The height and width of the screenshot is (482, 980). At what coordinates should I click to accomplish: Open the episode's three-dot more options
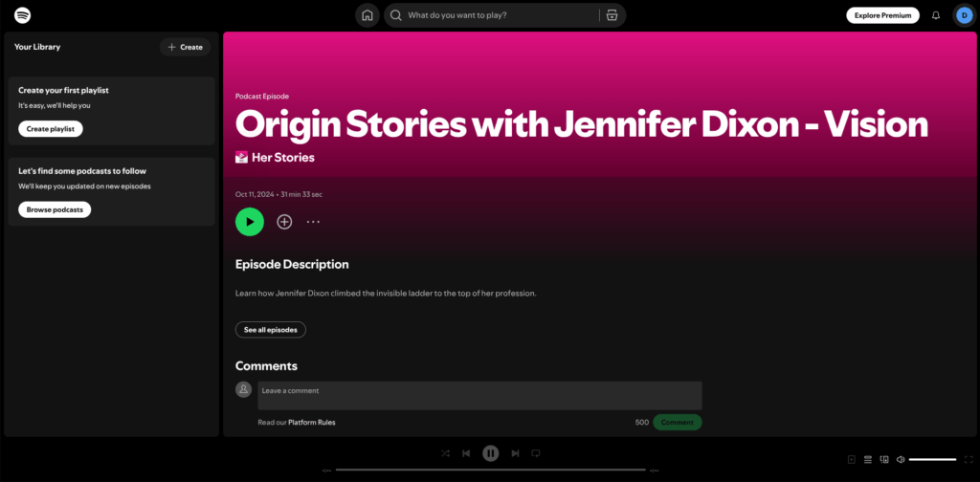[x=313, y=222]
